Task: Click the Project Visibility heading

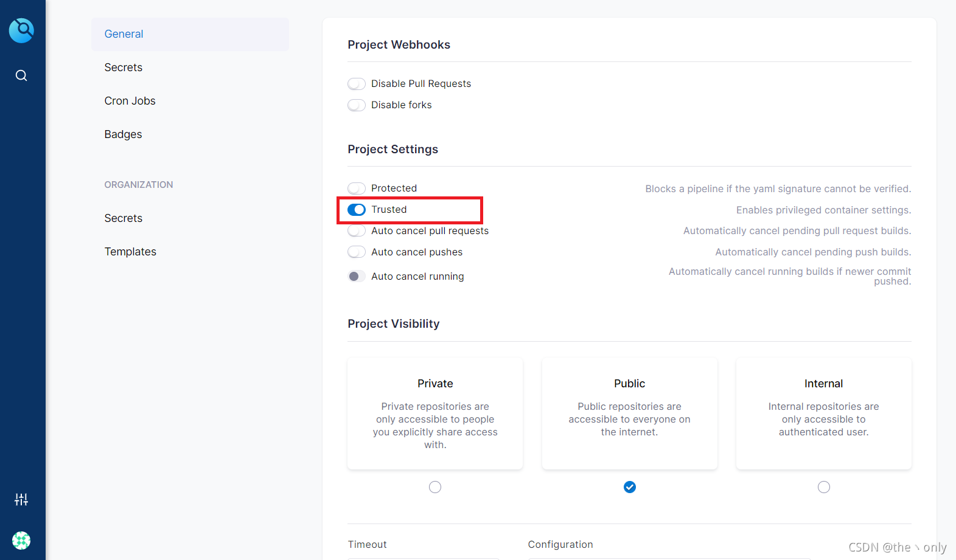Action: point(394,324)
